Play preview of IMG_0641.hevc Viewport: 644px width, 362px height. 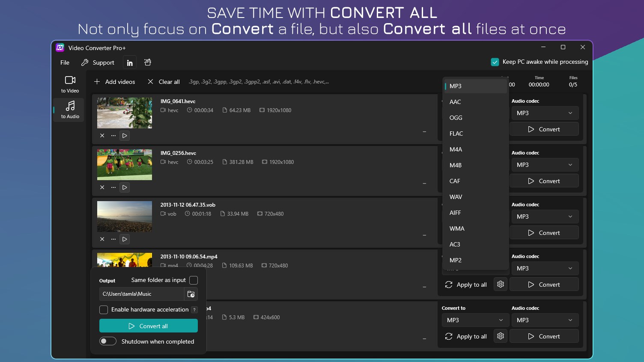125,136
